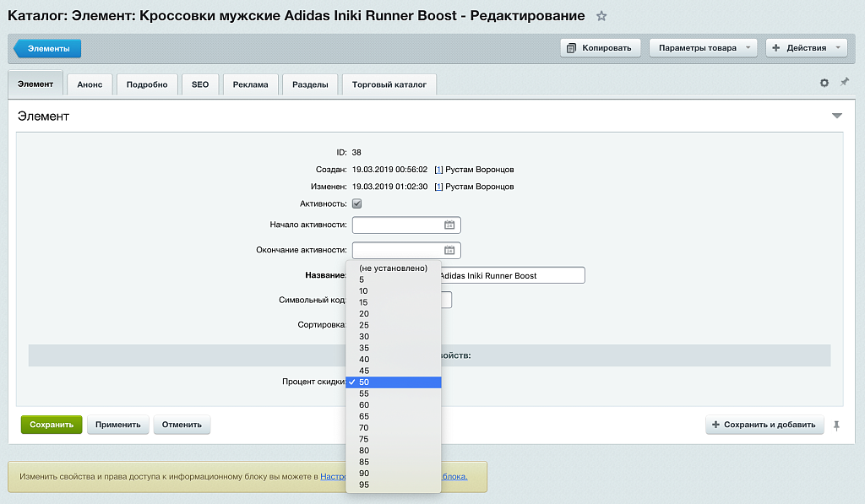The image size is (865, 504).
Task: Go back via Элементы button
Action: 48,49
